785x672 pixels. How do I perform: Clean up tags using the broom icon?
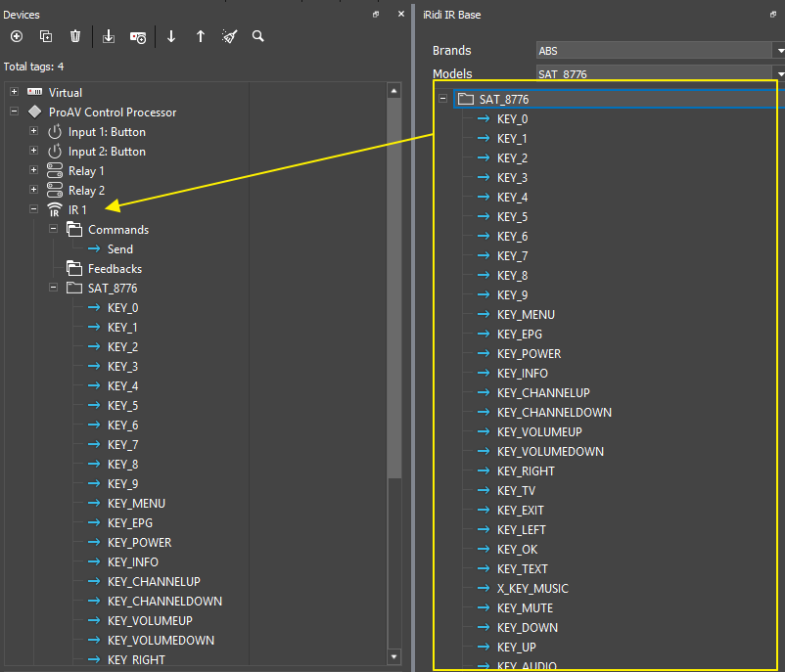click(229, 36)
